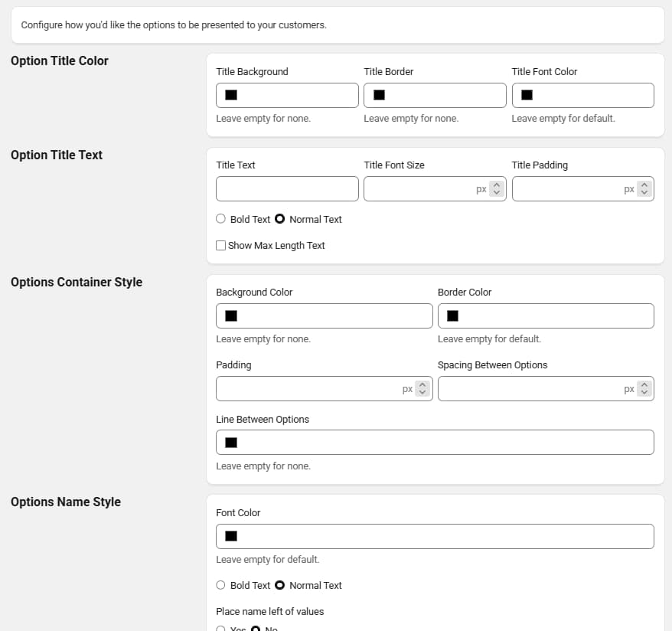Click the Option Title Color heading
The width and height of the screenshot is (672, 631).
tap(60, 60)
